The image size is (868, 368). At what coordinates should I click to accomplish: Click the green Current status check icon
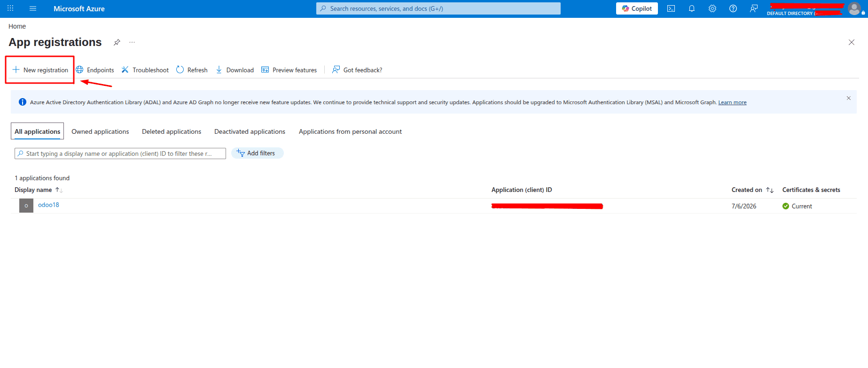pyautogui.click(x=786, y=206)
